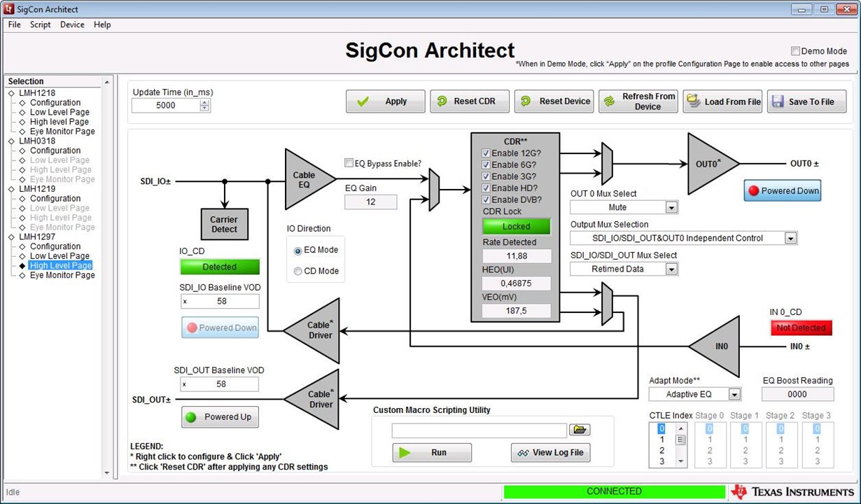Check EQ Bypass Enable checkbox
Viewport: 861px width, 504px height.
click(x=349, y=163)
